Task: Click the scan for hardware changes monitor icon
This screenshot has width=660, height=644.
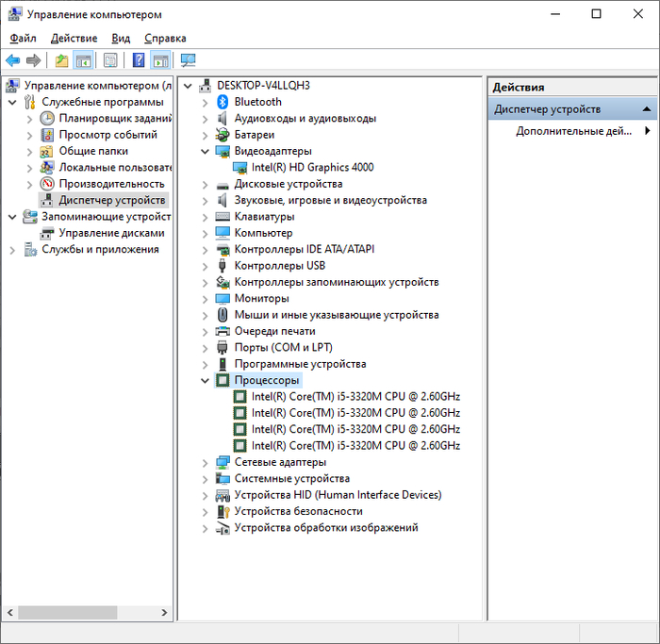Action: tap(188, 60)
